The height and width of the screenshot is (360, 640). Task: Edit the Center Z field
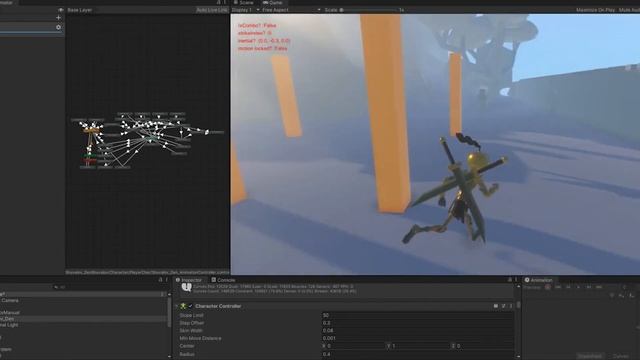pos(484,346)
